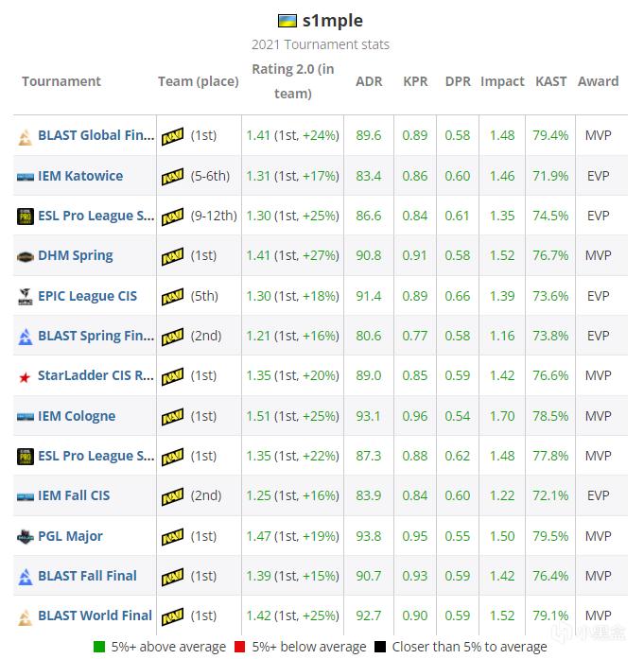Open the BLAST World Final link
Image resolution: width=644 pixels, height=659 pixels.
coord(95,616)
